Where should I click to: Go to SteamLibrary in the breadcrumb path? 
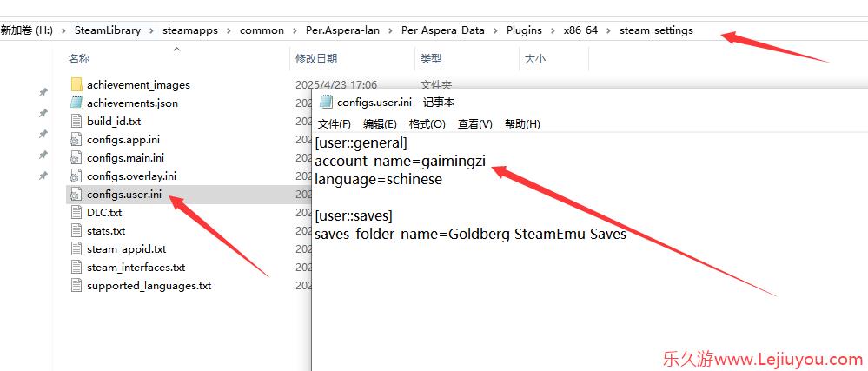click(x=108, y=30)
